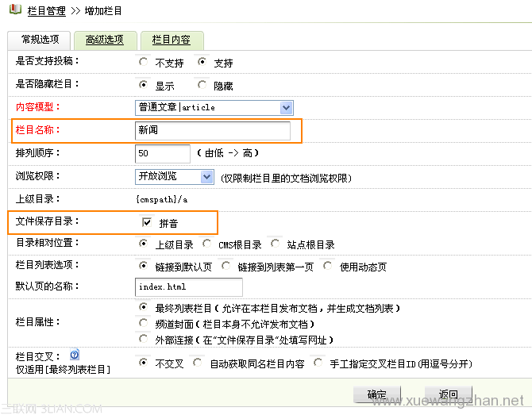Click the 默认页的名称 input field
The image size is (532, 419).
point(189,286)
